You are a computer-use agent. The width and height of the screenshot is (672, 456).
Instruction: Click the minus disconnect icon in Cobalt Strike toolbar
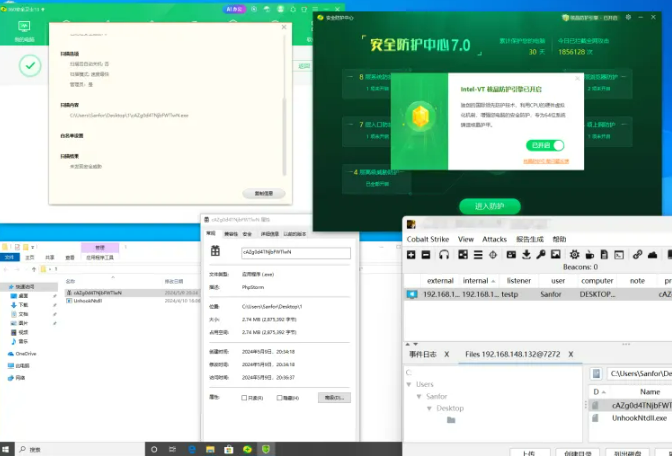click(426, 255)
